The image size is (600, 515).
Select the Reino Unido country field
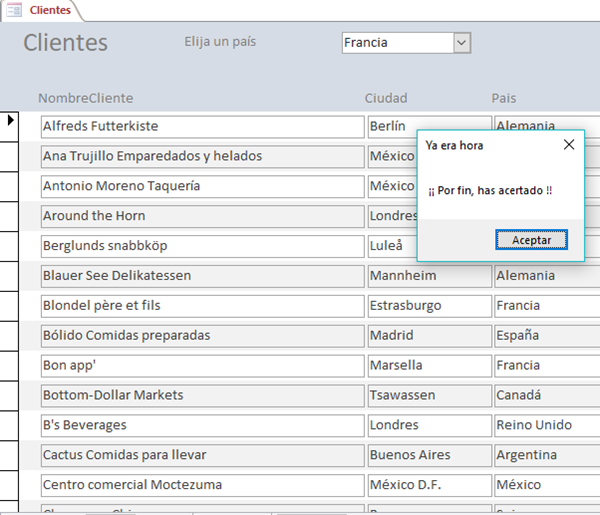coord(546,426)
